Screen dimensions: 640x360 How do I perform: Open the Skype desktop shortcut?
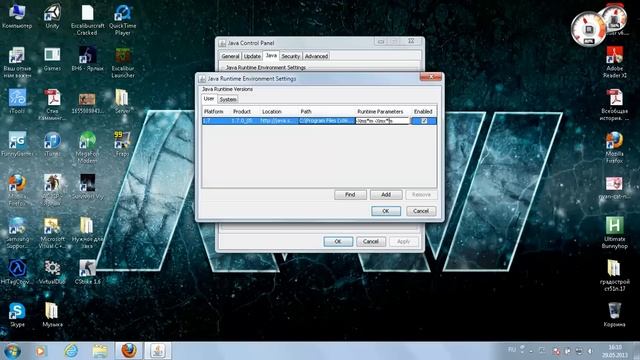[17, 315]
